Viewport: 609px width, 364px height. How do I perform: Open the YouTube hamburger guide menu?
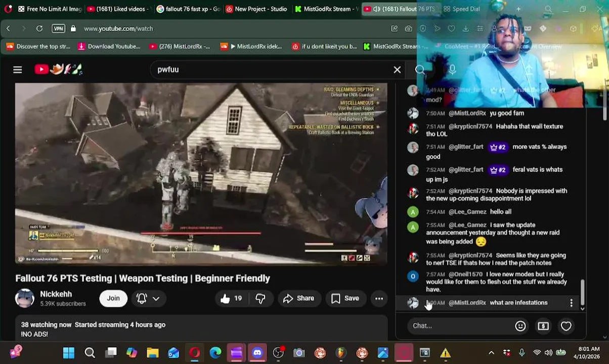pos(18,70)
